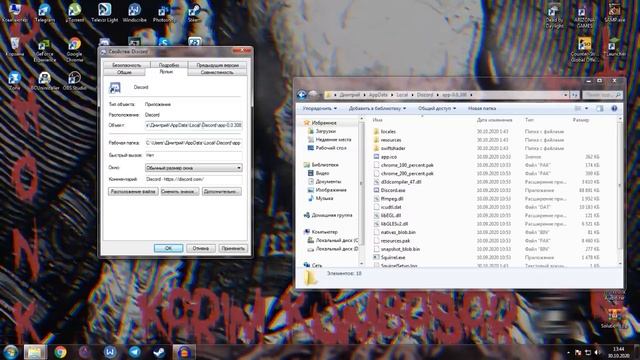Click the Explorer back navigation arrow
Image resolution: width=640 pixels, height=360 pixels.
click(x=302, y=95)
